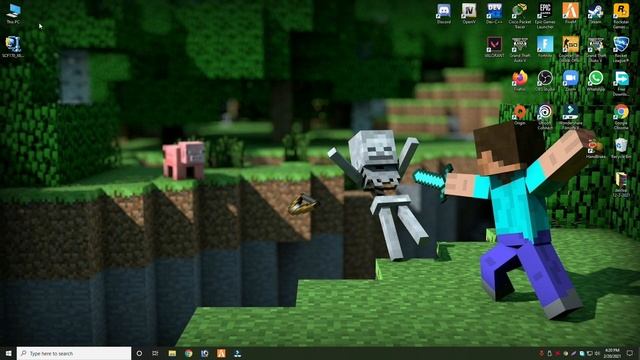
Task: Open Cisco Packet Tracer shortcut
Action: (x=520, y=16)
